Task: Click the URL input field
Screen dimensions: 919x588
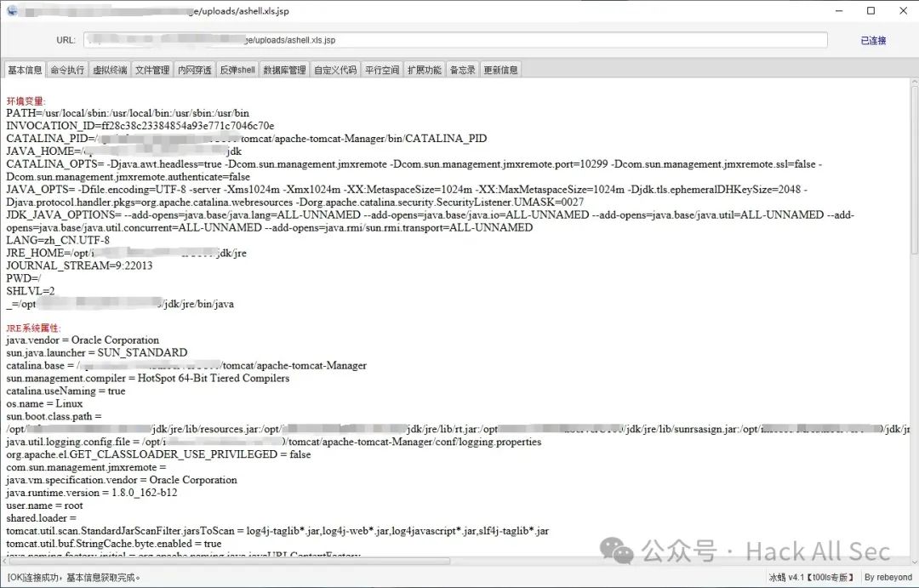Action: (x=455, y=40)
